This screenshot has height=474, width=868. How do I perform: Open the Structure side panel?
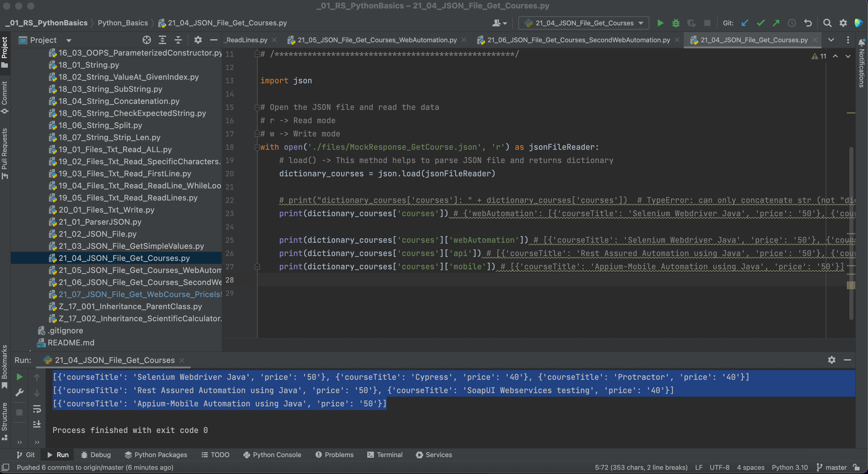point(5,421)
